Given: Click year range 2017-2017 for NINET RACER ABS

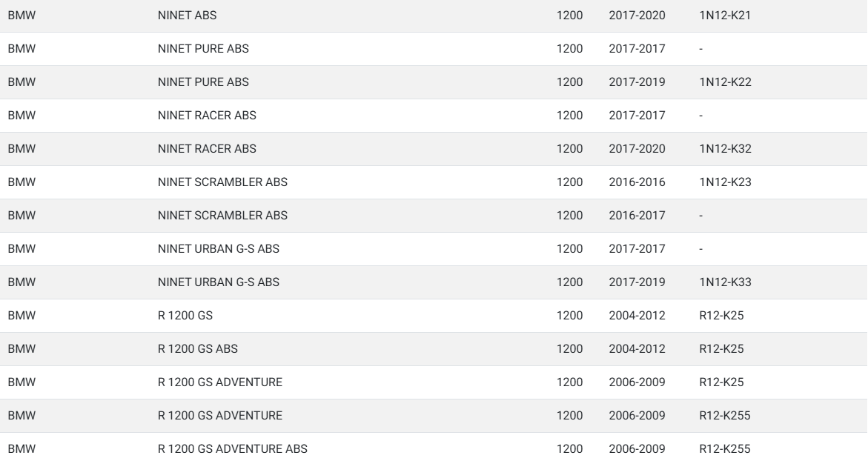Looking at the screenshot, I should [x=637, y=115].
